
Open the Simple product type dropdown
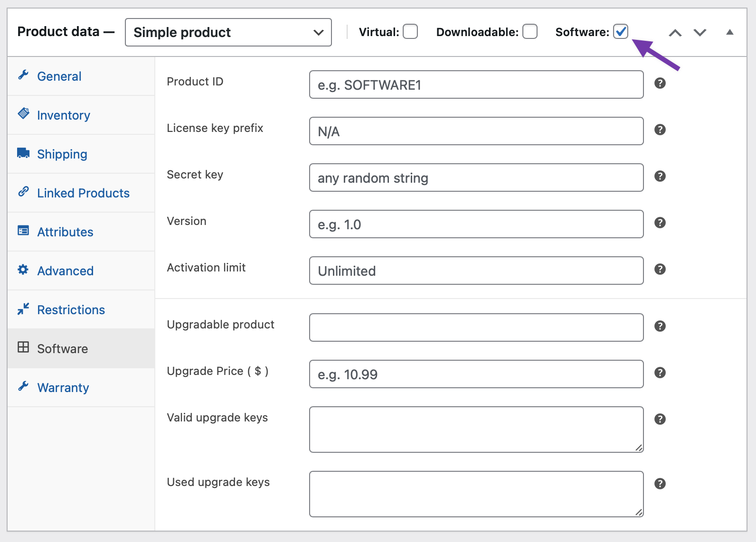228,32
